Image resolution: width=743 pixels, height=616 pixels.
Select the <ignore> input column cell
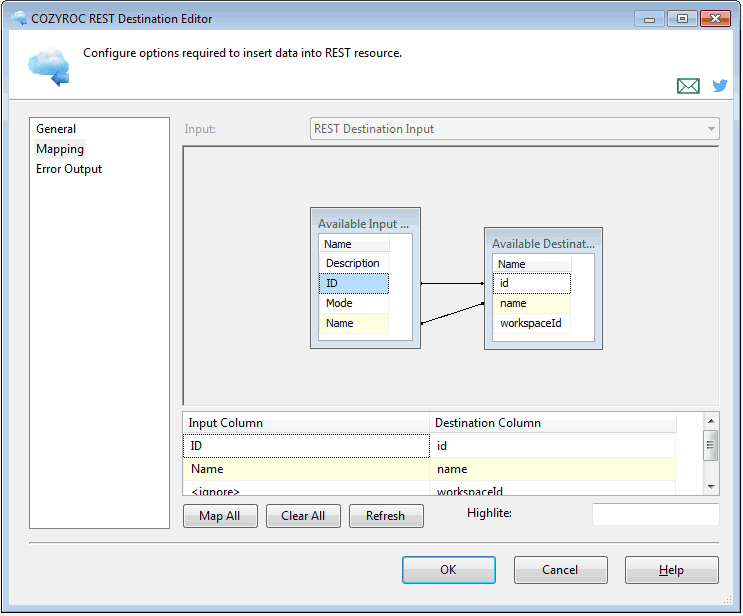[x=306, y=489]
